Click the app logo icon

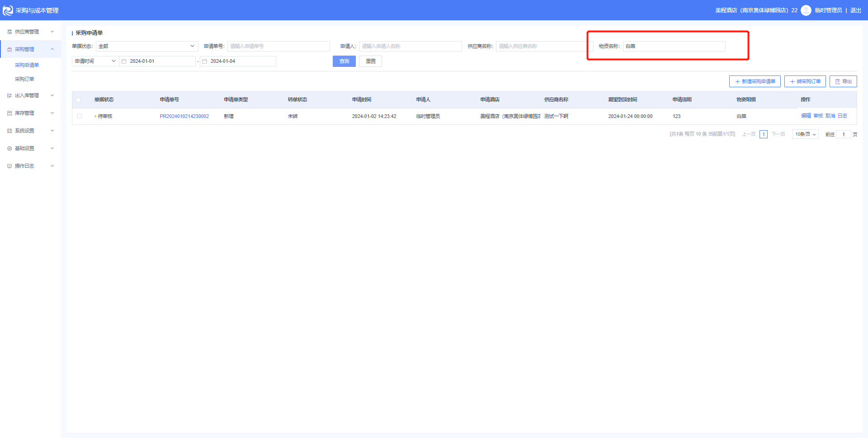pyautogui.click(x=8, y=10)
